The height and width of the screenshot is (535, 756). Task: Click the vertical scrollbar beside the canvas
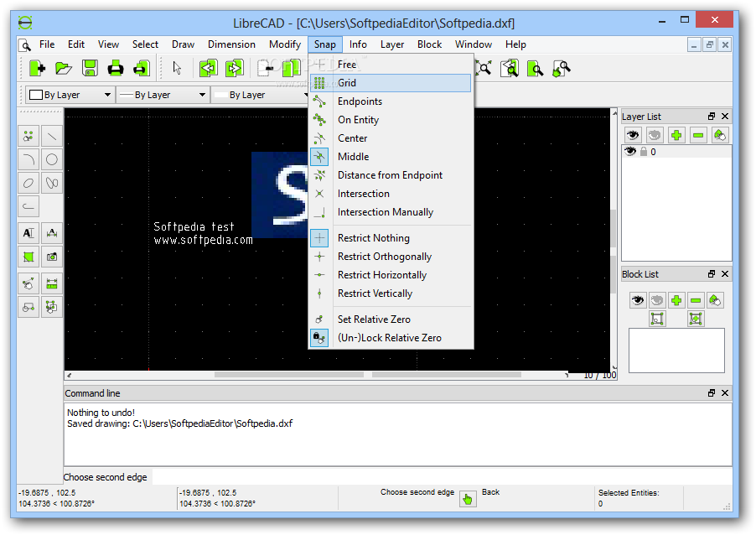pos(614,239)
